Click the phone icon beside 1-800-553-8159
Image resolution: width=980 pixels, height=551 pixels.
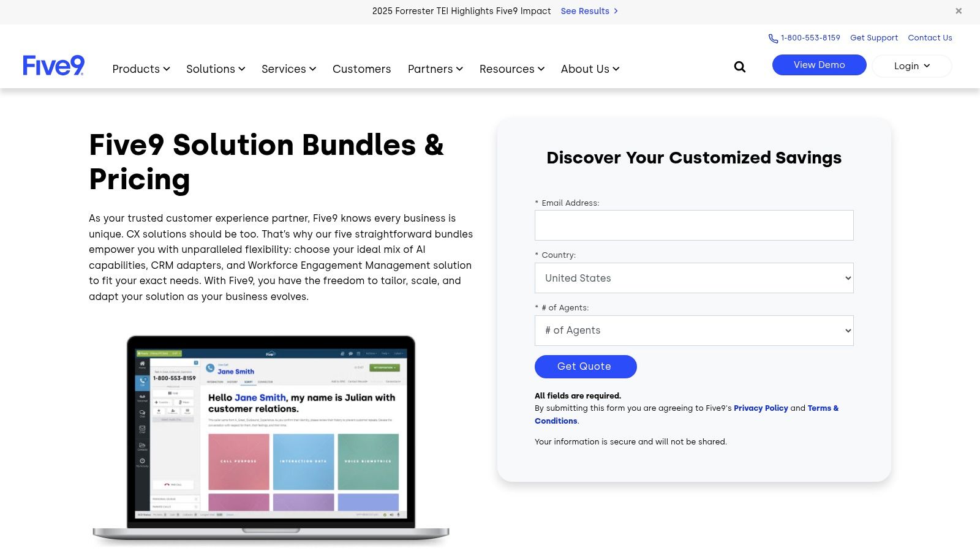[x=773, y=39]
